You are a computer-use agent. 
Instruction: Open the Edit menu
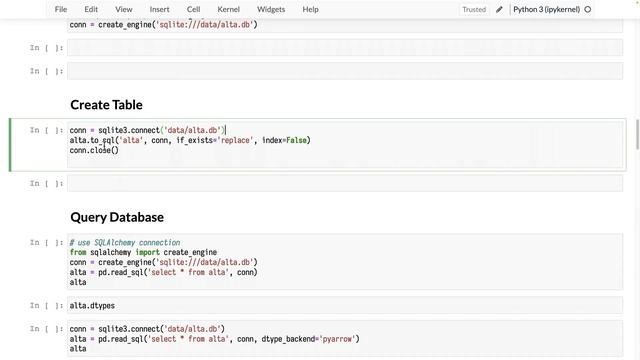pyautogui.click(x=91, y=9)
